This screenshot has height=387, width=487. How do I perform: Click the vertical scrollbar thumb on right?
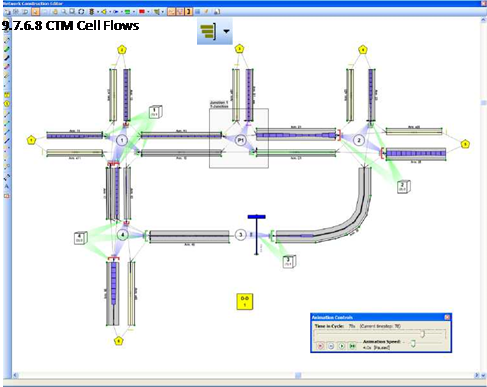tap(483, 103)
